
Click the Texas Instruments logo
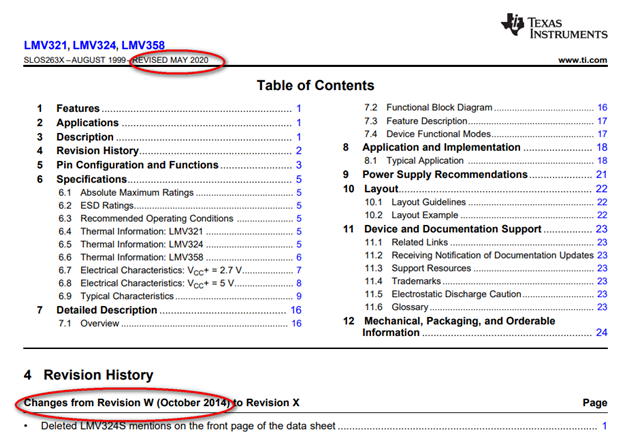pos(554,26)
